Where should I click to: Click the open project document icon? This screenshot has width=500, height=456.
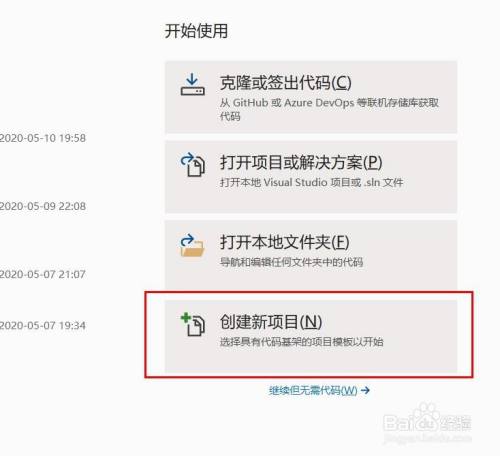(193, 164)
